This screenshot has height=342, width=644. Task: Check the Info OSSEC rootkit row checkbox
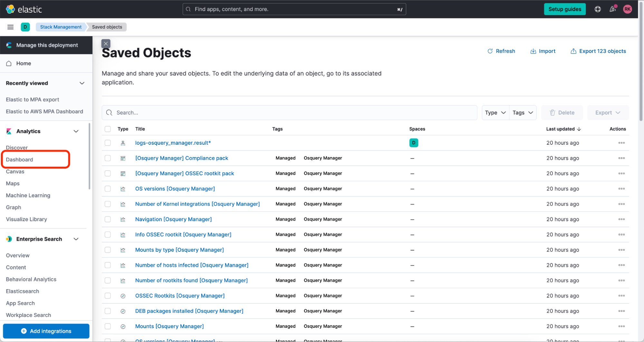tap(108, 235)
